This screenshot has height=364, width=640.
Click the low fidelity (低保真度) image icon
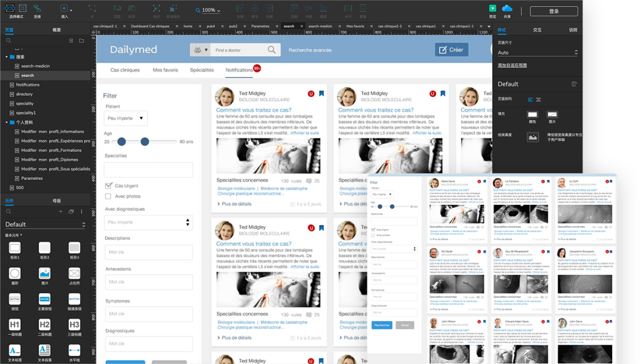[533, 137]
